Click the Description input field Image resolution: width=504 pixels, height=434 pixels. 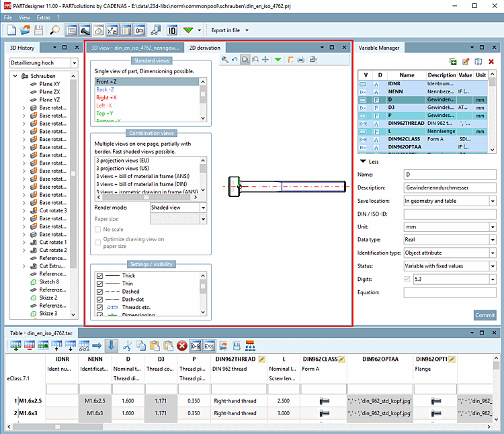[x=449, y=187]
